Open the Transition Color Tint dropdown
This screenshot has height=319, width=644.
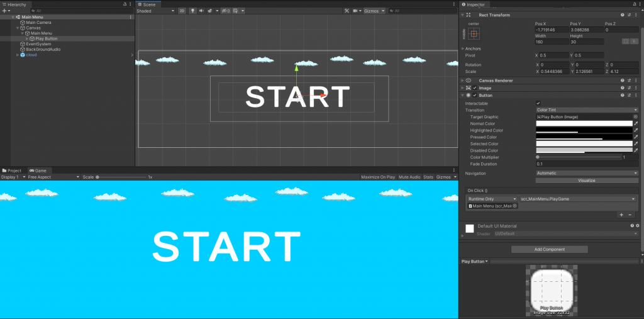pos(587,109)
